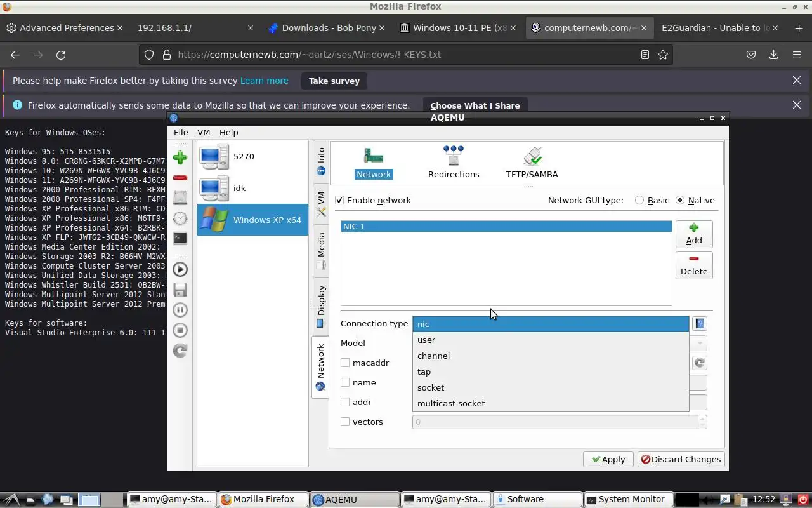Screen dimensions: 812x508
Task: Select the 5270 virtual machine
Action: click(x=252, y=156)
